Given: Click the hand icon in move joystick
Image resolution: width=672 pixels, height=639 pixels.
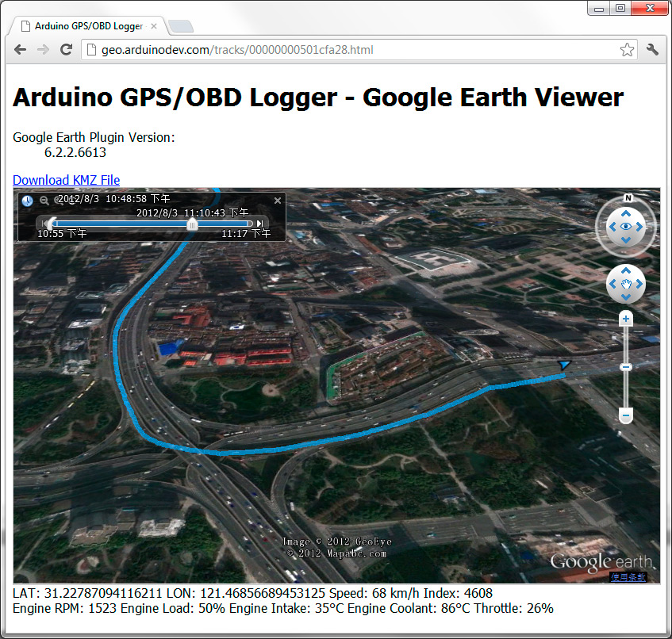Looking at the screenshot, I should pyautogui.click(x=626, y=284).
